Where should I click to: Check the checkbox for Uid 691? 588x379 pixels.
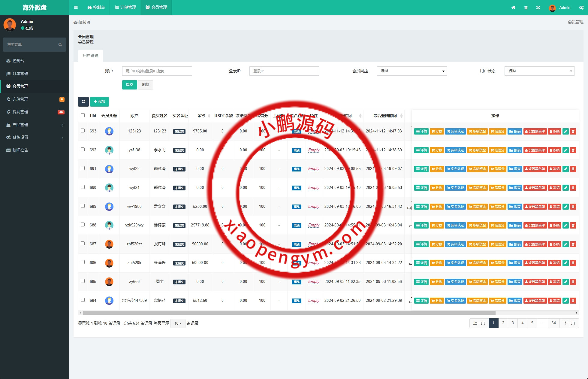(x=83, y=168)
